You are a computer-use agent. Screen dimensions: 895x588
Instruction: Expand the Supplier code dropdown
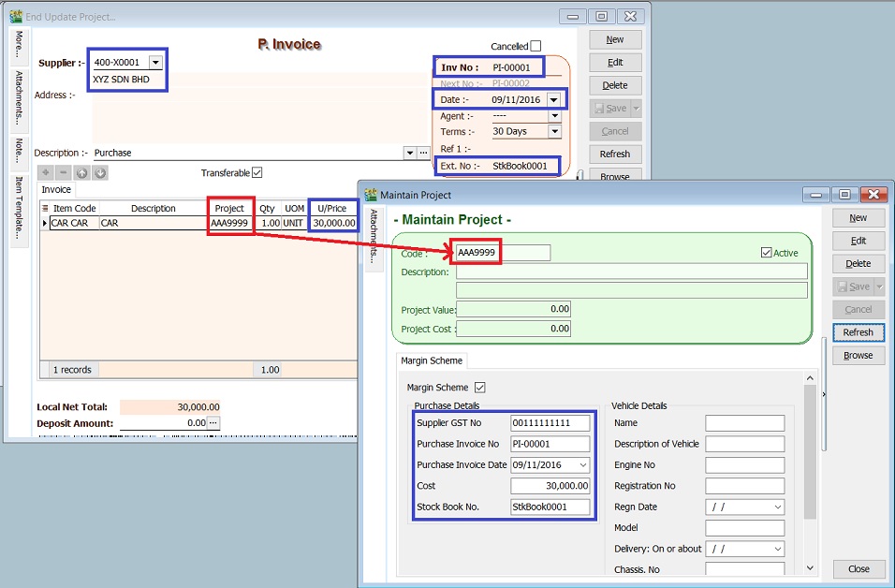(155, 63)
